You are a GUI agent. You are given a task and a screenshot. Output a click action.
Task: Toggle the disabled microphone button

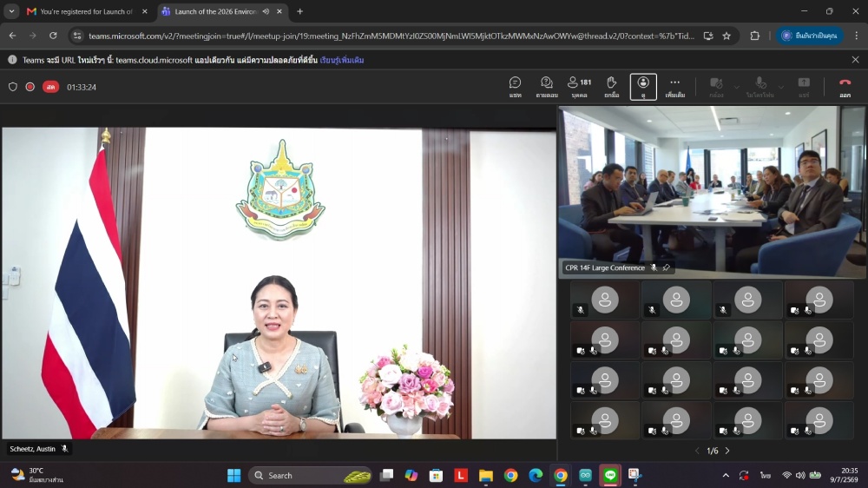coord(760,87)
